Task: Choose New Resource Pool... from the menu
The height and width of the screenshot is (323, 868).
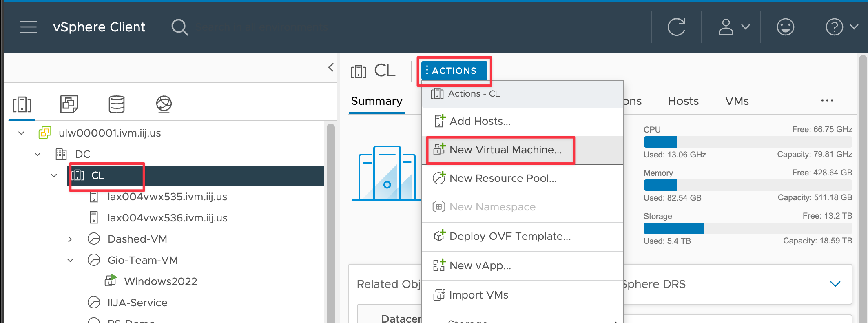Action: pos(523,178)
